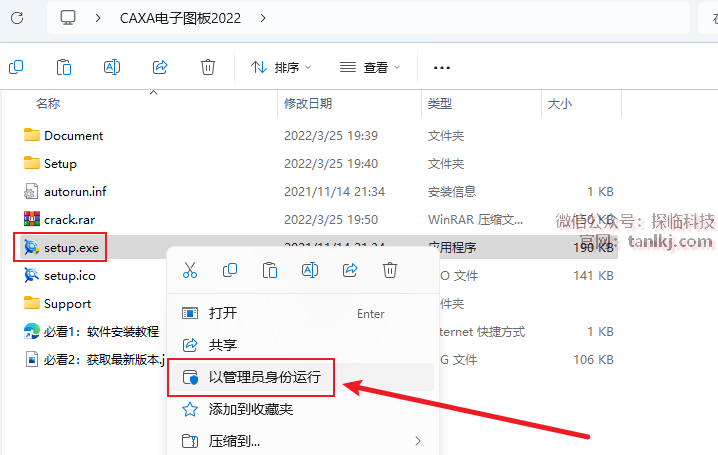Click the 106 KB size cell
The width and height of the screenshot is (718, 455).
tap(593, 360)
